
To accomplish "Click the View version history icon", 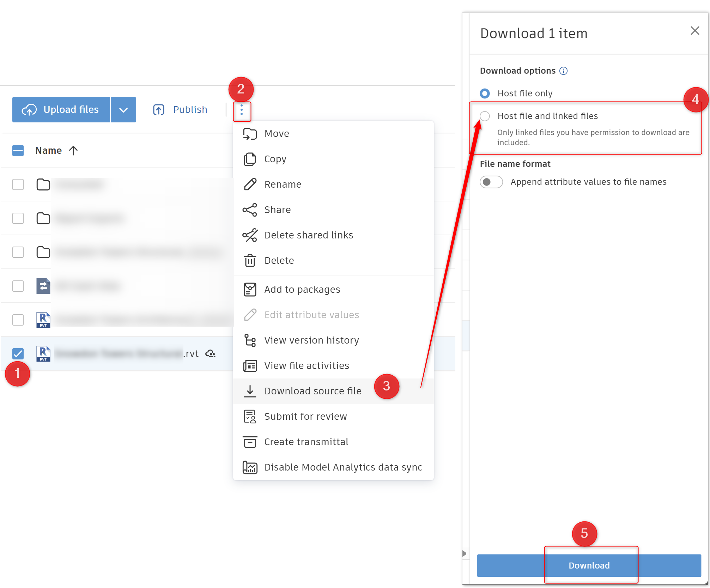I will click(250, 340).
